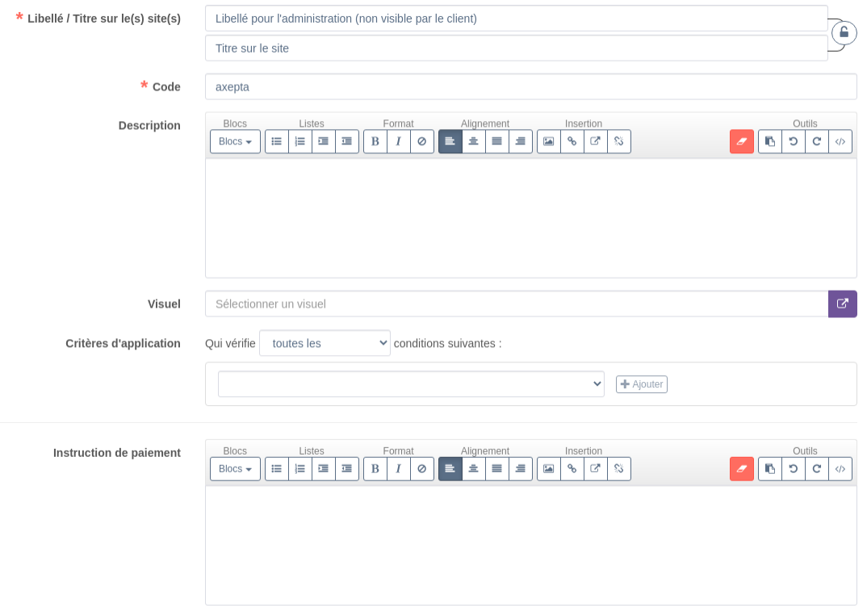Click the Ajouter button to add a criterion
This screenshot has width=867, height=616.
pyautogui.click(x=642, y=384)
